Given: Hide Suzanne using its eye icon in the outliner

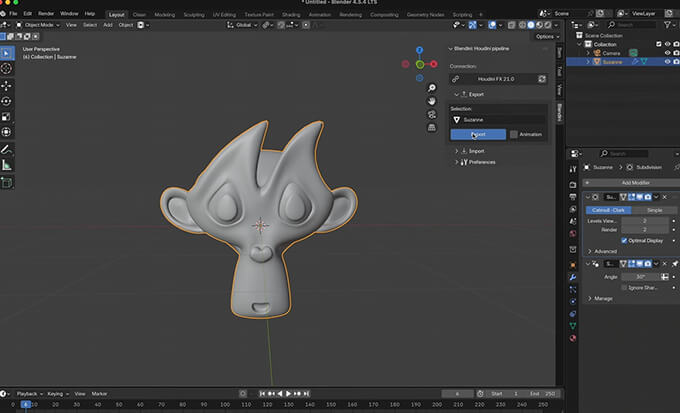Looking at the screenshot, I should (x=666, y=61).
